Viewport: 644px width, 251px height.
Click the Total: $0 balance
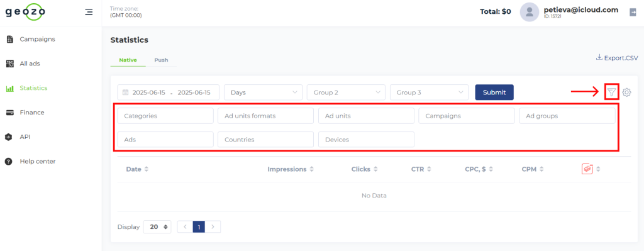click(x=496, y=11)
